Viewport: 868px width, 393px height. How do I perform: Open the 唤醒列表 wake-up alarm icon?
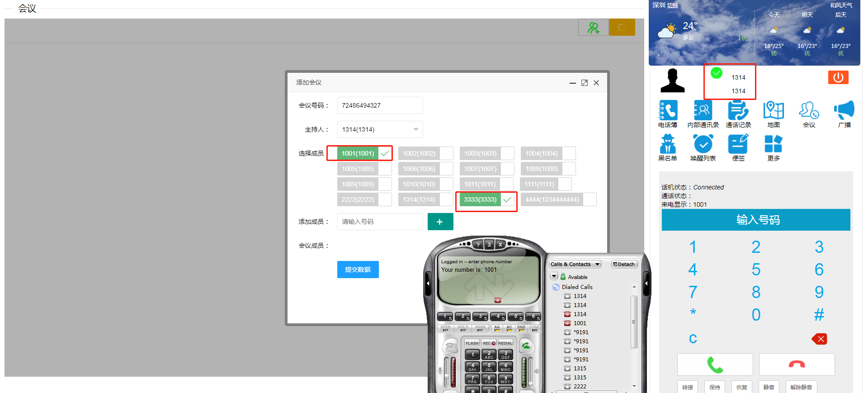tap(703, 144)
